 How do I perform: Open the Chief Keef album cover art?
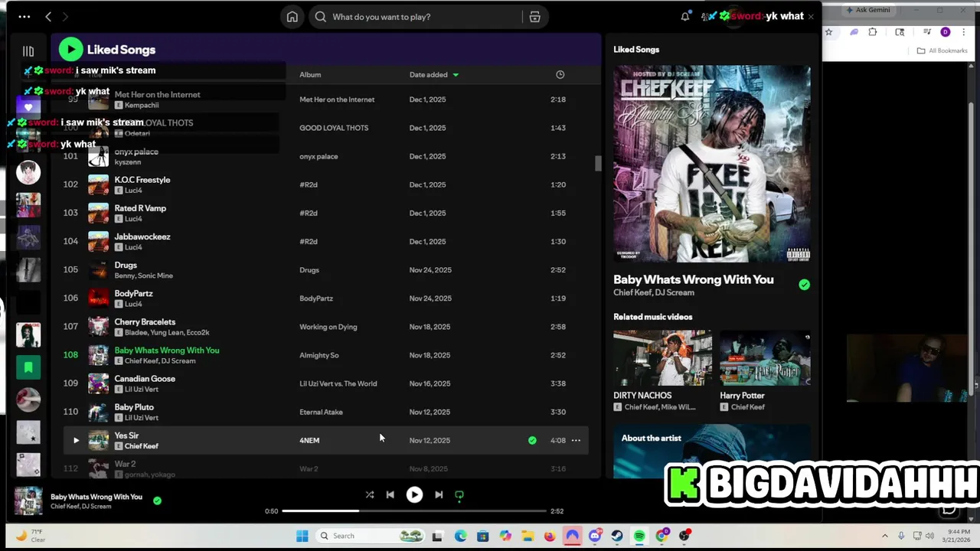[x=711, y=164]
